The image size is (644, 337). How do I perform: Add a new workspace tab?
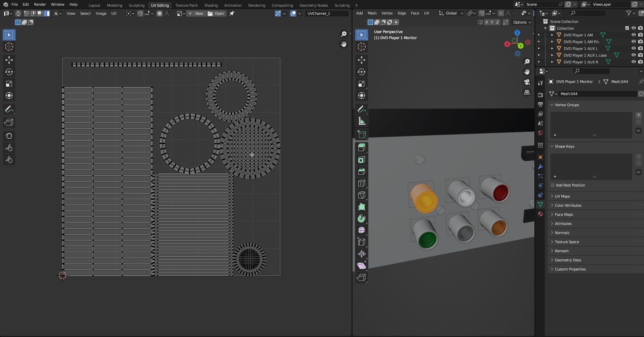click(356, 5)
